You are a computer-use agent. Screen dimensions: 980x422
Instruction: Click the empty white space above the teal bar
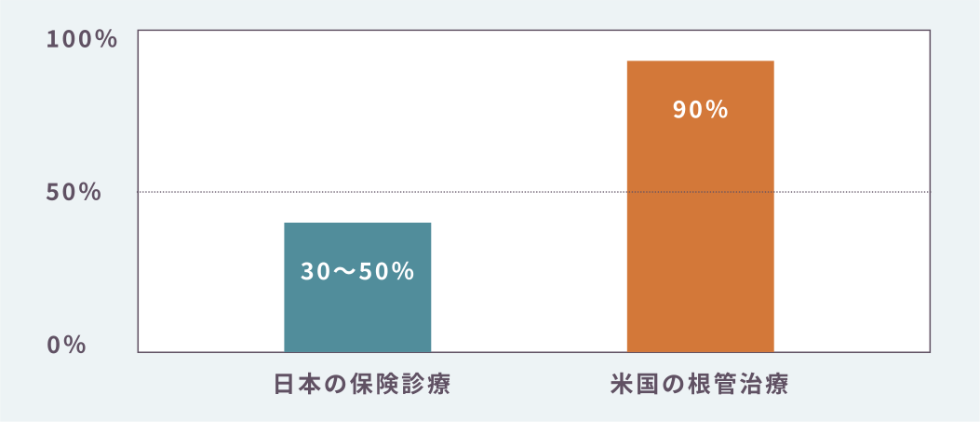click(x=357, y=121)
